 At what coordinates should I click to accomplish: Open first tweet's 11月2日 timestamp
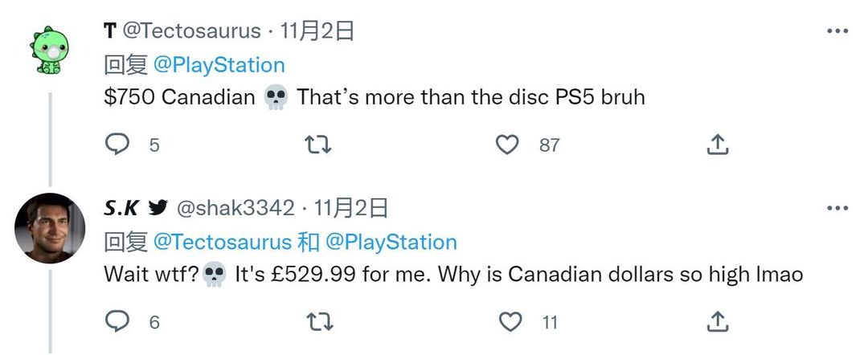click(x=317, y=31)
